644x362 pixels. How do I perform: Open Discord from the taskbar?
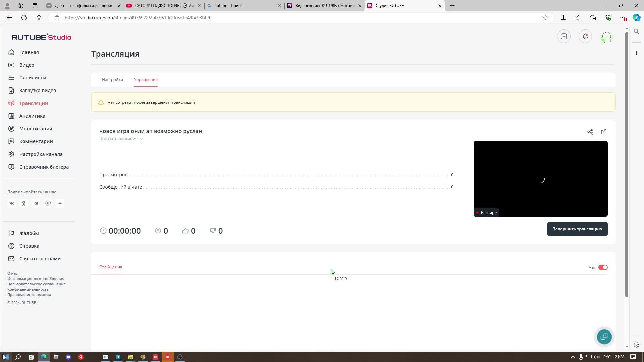coord(68,357)
